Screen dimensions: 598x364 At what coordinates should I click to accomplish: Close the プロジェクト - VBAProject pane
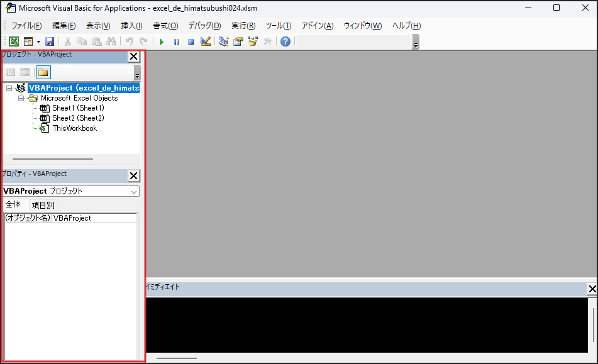click(133, 57)
